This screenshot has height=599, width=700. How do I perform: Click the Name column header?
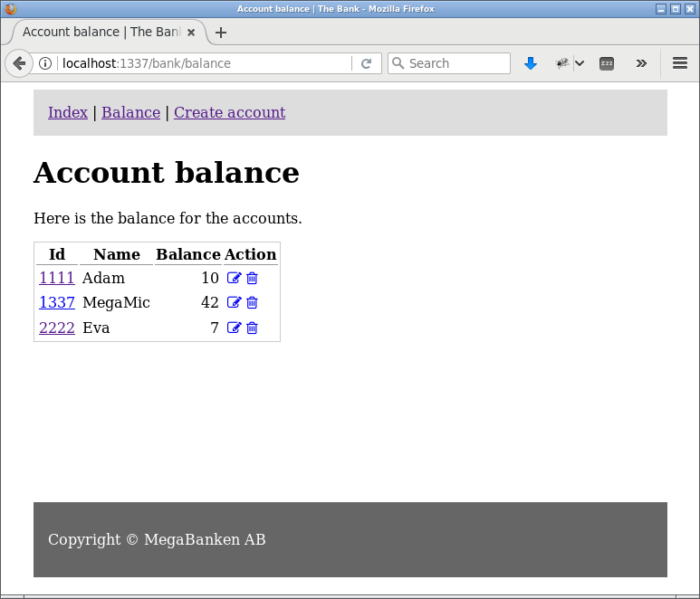(117, 254)
